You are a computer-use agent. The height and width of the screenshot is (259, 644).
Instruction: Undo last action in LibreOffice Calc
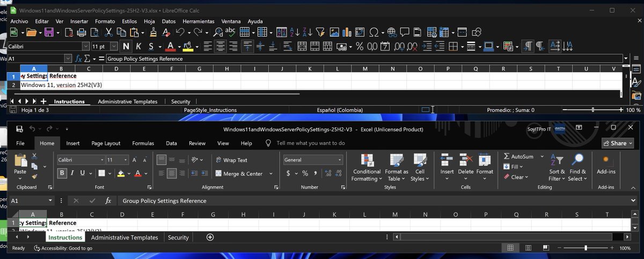(x=180, y=33)
